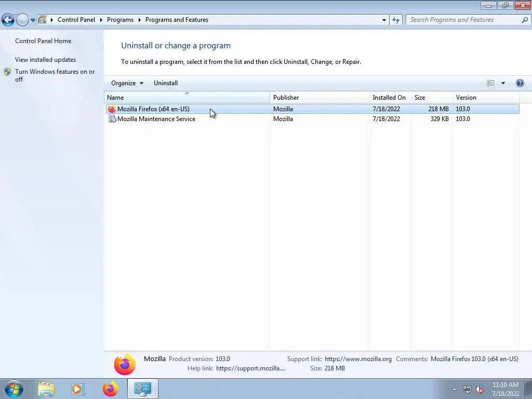532x399 pixels.
Task: Open the recent pages dropdown arrow
Action: pyautogui.click(x=33, y=20)
